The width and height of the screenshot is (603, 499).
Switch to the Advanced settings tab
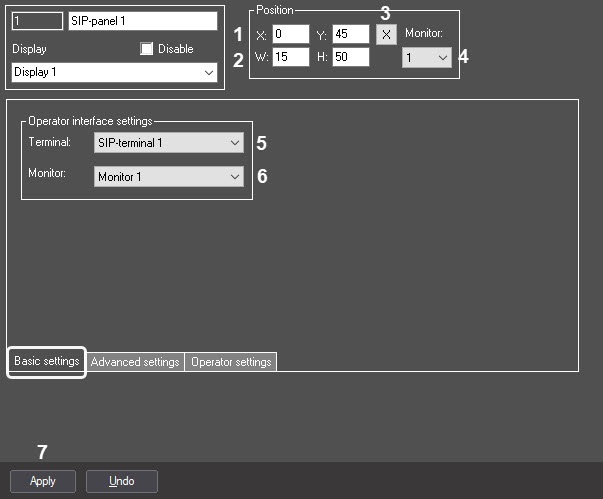(135, 362)
